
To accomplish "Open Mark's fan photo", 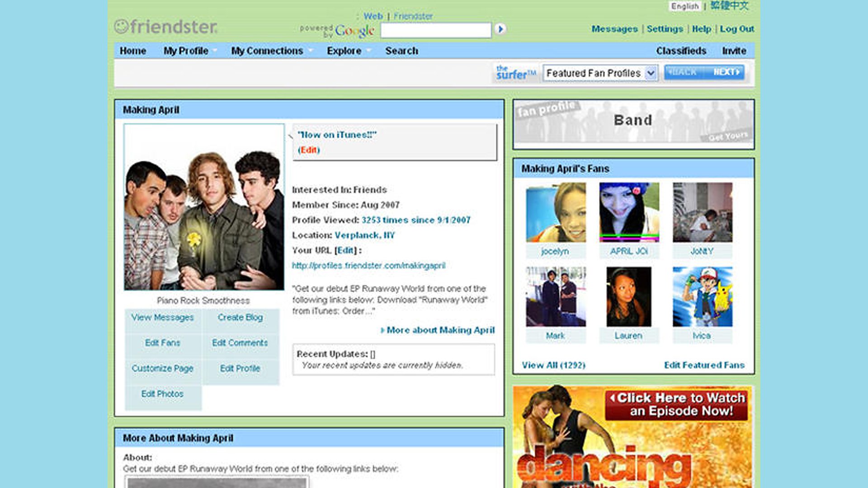I will pyautogui.click(x=556, y=297).
